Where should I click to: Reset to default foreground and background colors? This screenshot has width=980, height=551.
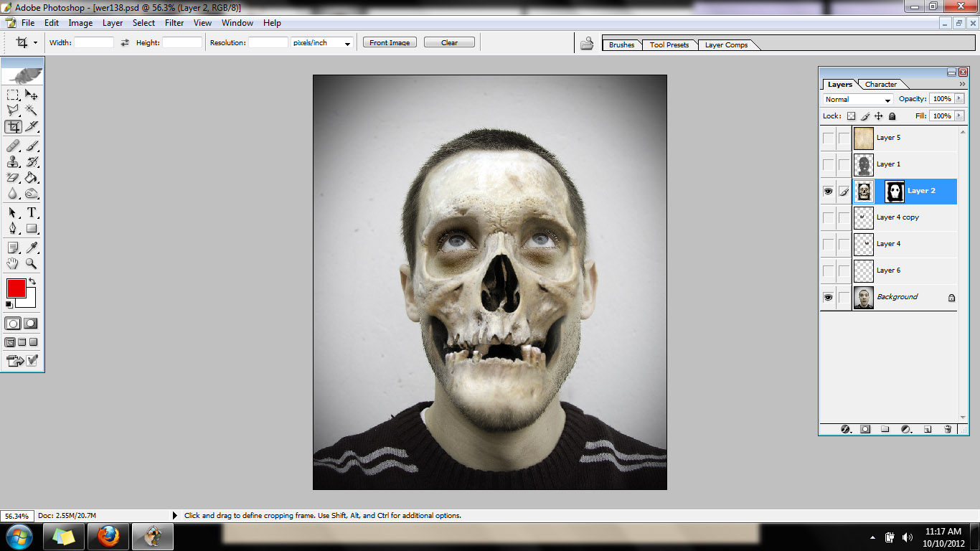pos(9,304)
